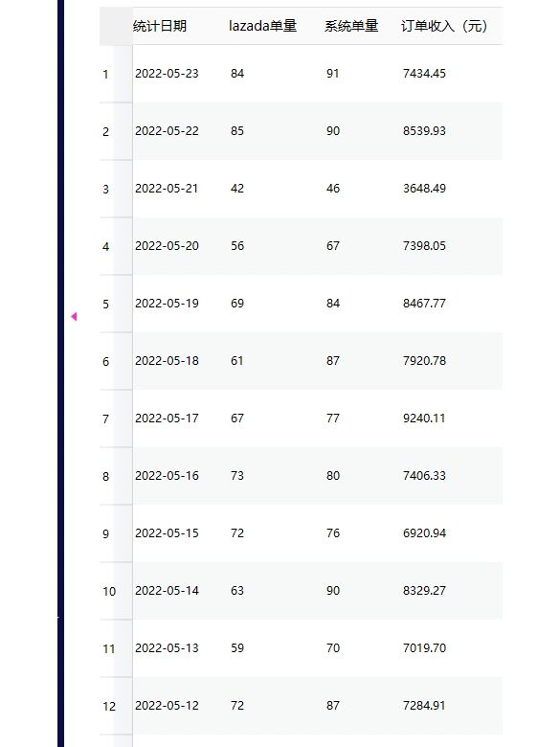The width and height of the screenshot is (560, 747).
Task: Select date cell 2022-05-16
Action: [167, 475]
